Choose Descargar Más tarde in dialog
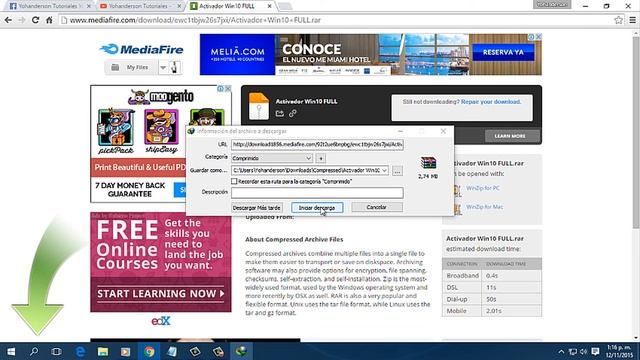 click(x=256, y=208)
